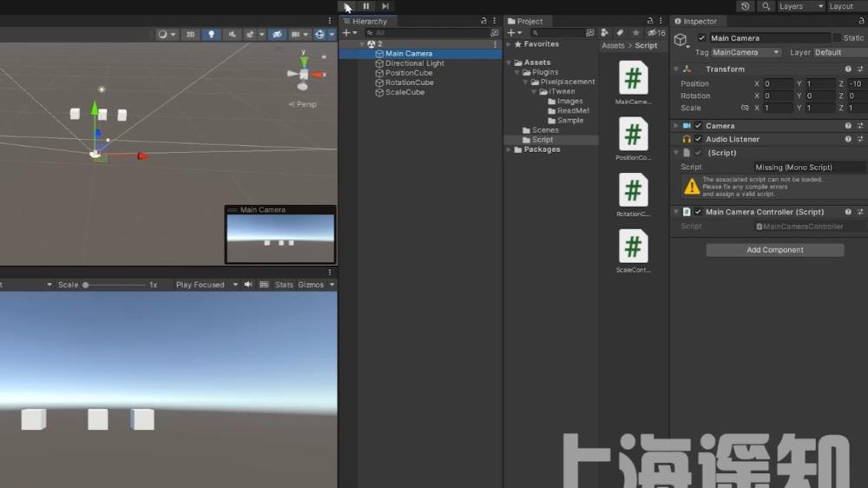Disable the Camera component checkbox
Viewport: 868px width, 488px height.
pyautogui.click(x=698, y=126)
